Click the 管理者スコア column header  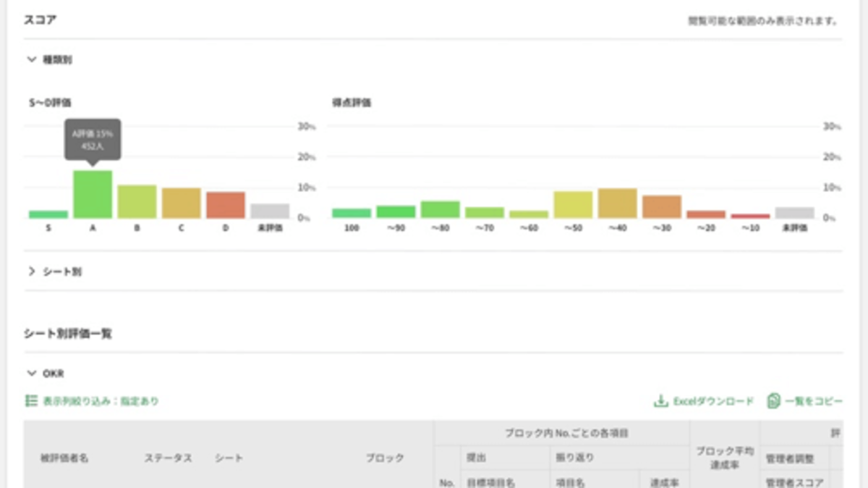pos(794,482)
